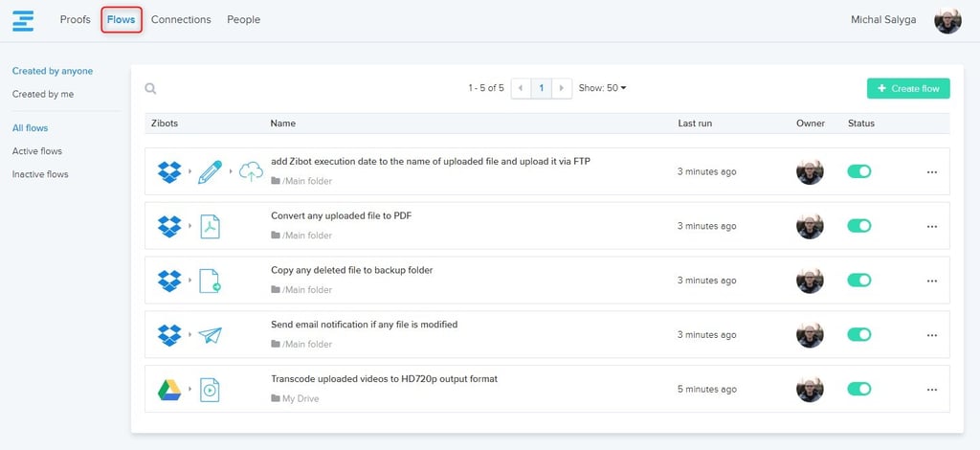The image size is (980, 450).
Task: Toggle off the email notification flow
Action: tap(859, 335)
